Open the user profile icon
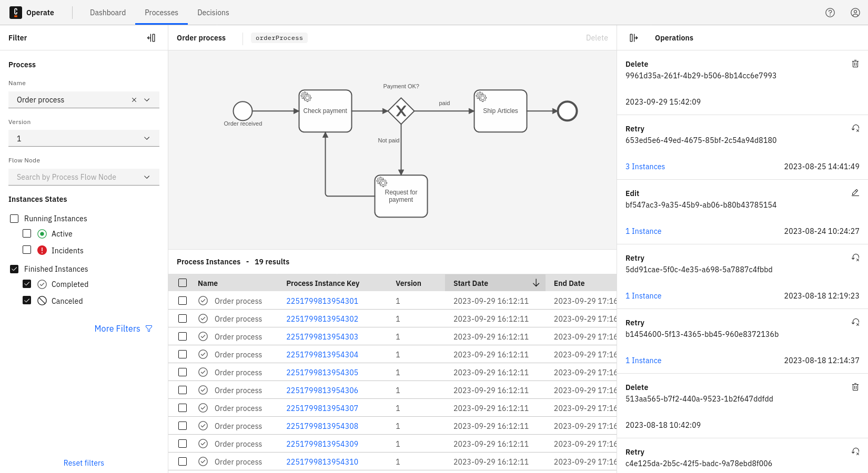This screenshot has width=868, height=473. point(855,13)
